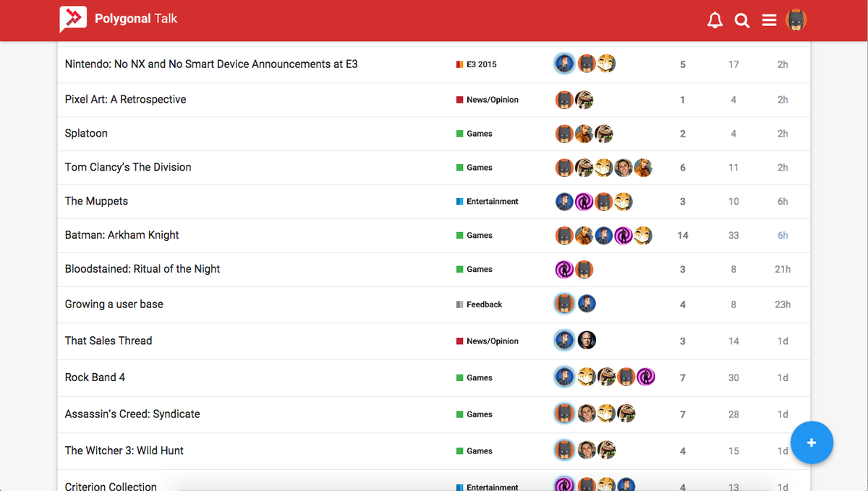Open the notifications bell
Screen dimensions: 868x491
point(715,20)
